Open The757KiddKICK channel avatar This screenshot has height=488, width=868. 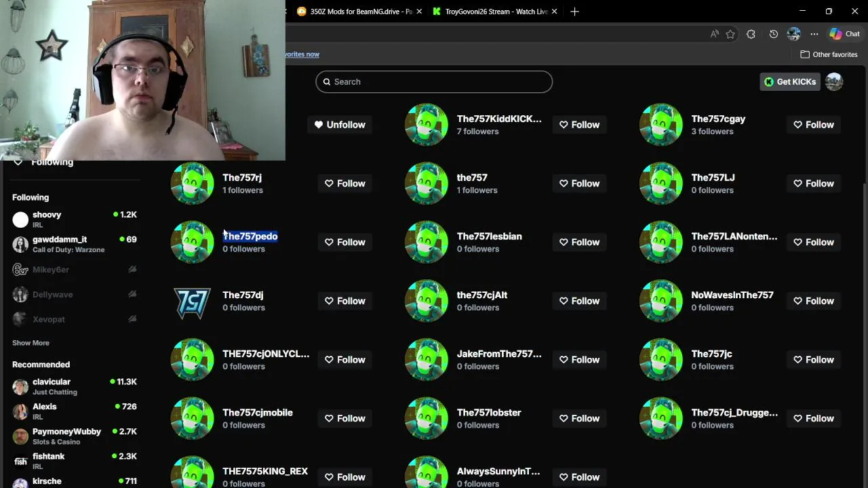click(427, 125)
